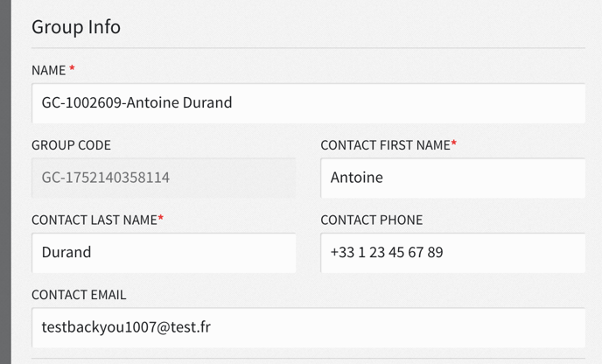Click the required asterisk after CONTACT FIRST NAME
Image resolution: width=602 pixels, height=364 pixels.
[454, 143]
